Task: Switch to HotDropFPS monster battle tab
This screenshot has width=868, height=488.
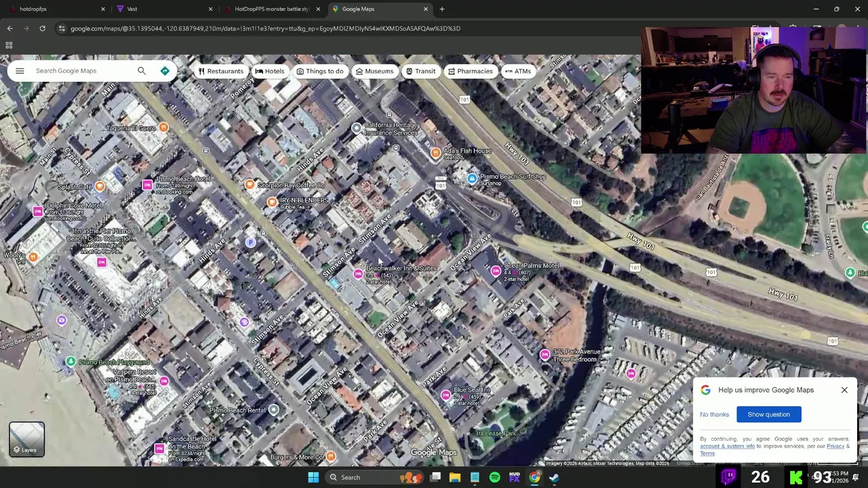Action: coord(271,9)
